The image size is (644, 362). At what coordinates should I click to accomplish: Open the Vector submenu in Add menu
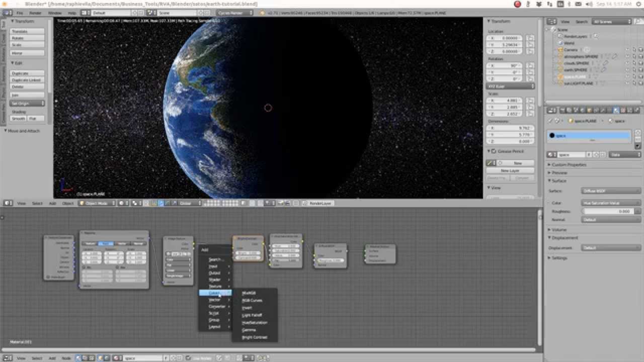(x=215, y=300)
